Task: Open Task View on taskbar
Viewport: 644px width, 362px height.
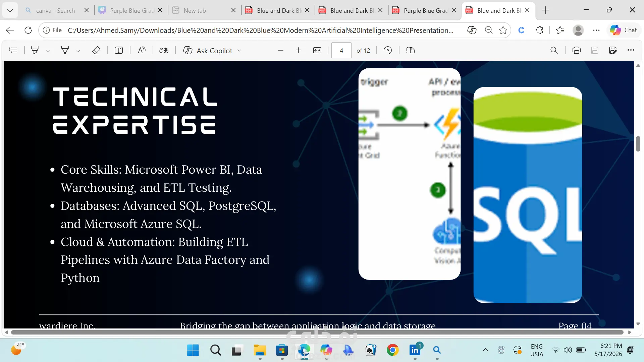Action: click(x=237, y=350)
